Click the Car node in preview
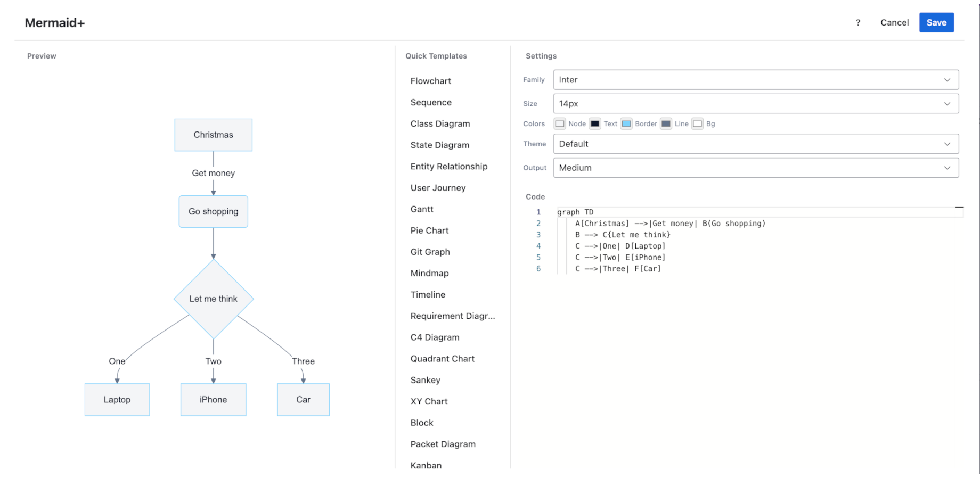The height and width of the screenshot is (479, 980). (x=304, y=400)
